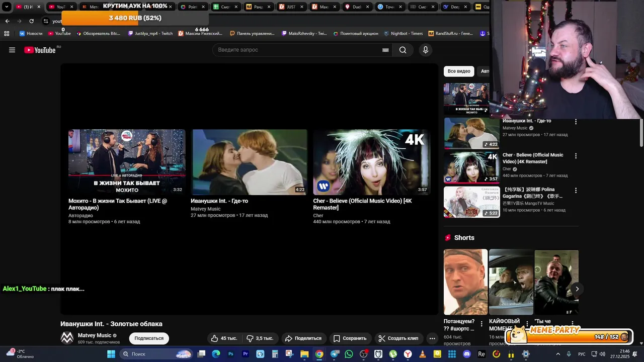644x362 pixels.
Task: Switch to the 'Duel' browser tab
Action: tap(357, 7)
